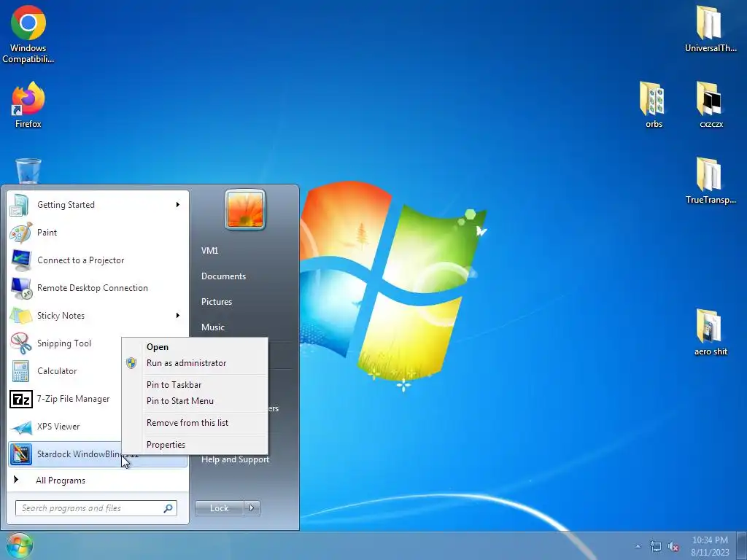Click the Start orb button
The image size is (747, 560).
(x=20, y=545)
